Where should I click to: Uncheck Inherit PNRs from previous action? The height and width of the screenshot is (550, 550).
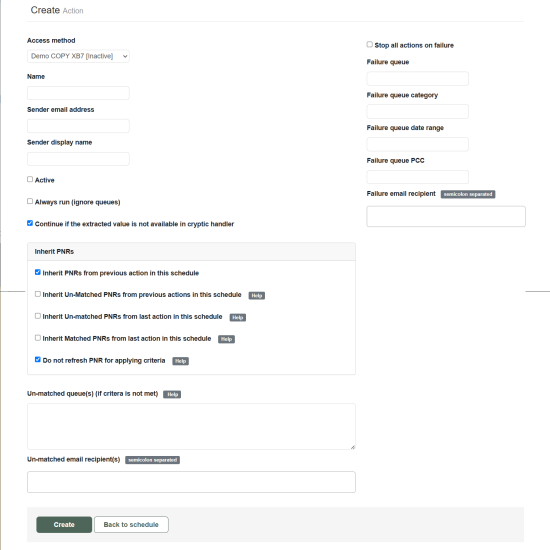pos(38,272)
